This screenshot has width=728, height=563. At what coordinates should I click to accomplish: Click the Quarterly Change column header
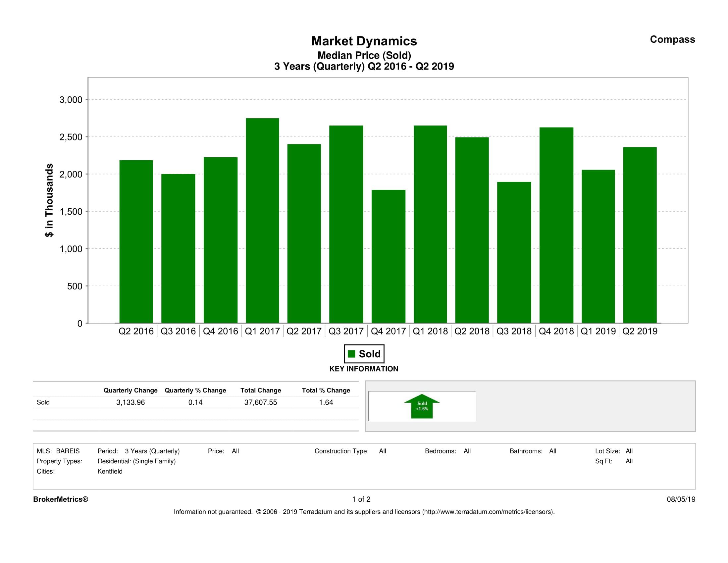tap(130, 390)
